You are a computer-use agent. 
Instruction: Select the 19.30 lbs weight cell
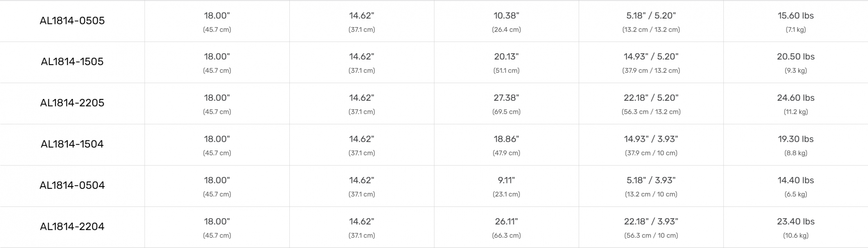[796, 139]
